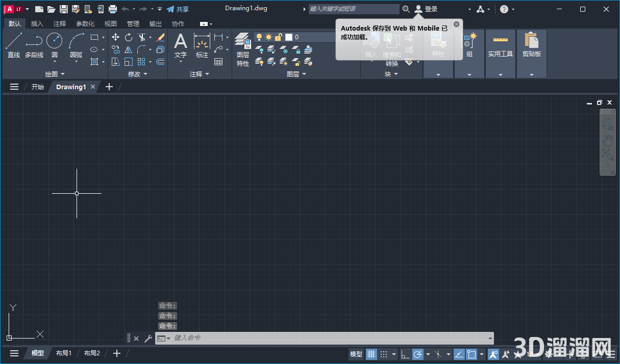Screen dimensions: 620x364
Task: Open the Circle tool dropdown arrow
Action: point(54,62)
